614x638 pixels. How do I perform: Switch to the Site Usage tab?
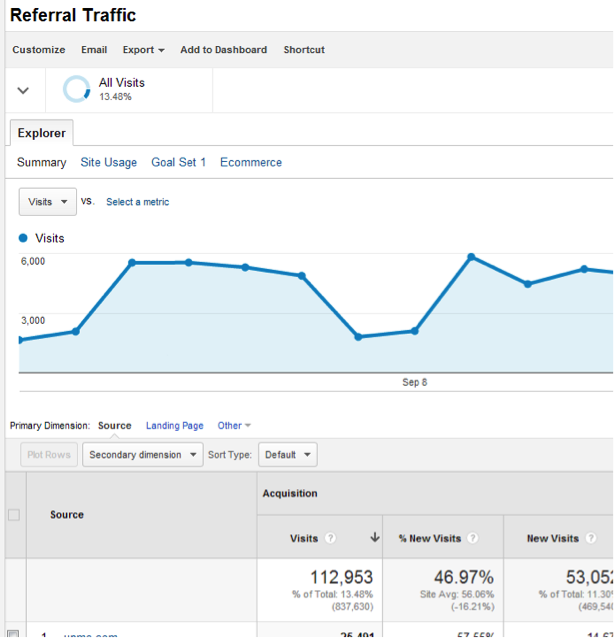click(x=108, y=162)
